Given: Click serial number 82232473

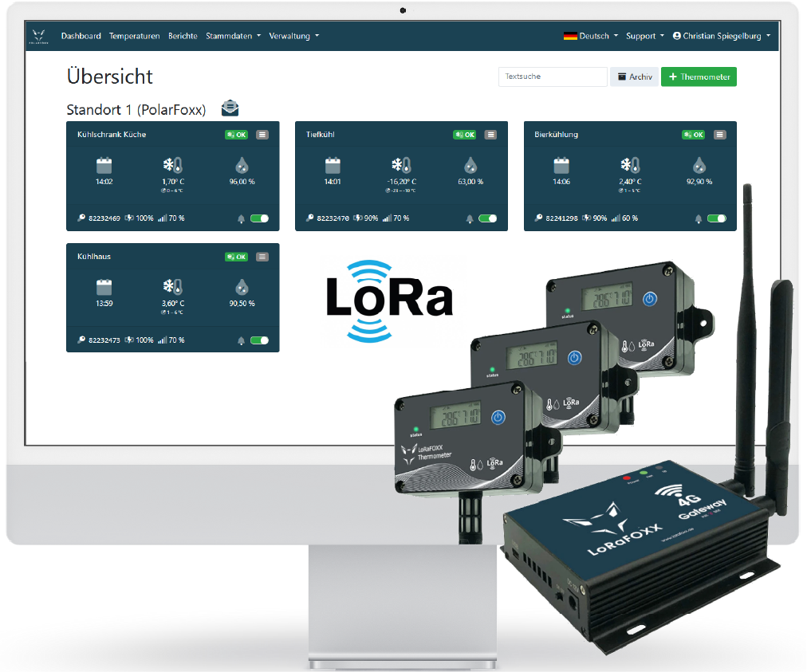Looking at the screenshot, I should point(104,340).
